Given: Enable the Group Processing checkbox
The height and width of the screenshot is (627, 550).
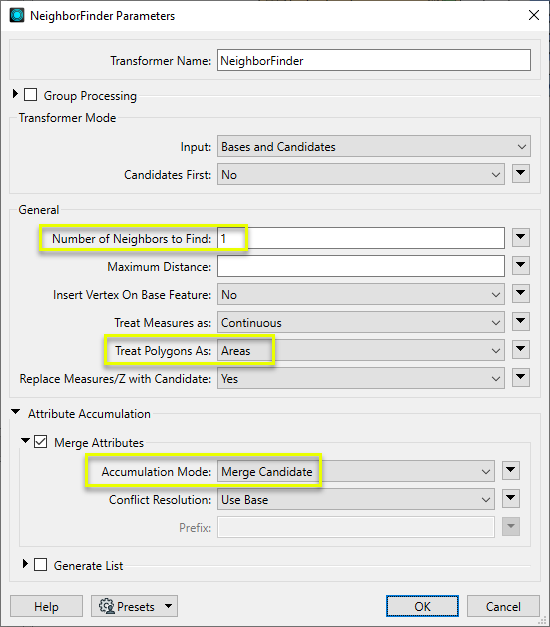Looking at the screenshot, I should coord(30,95).
